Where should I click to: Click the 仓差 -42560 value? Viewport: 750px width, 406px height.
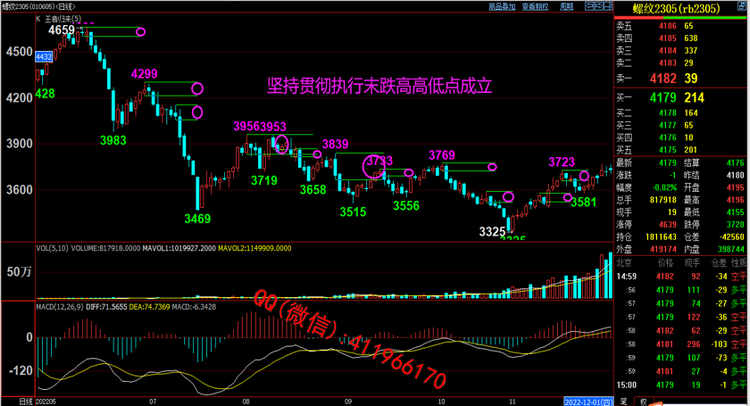point(731,237)
